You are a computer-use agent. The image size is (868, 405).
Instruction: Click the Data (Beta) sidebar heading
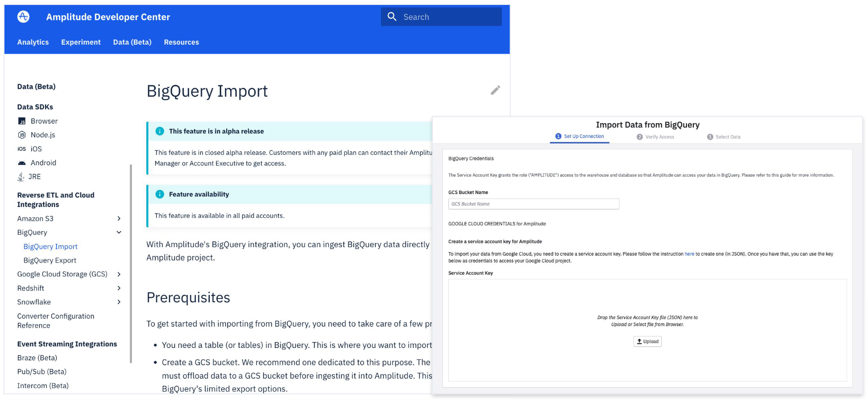(x=36, y=86)
